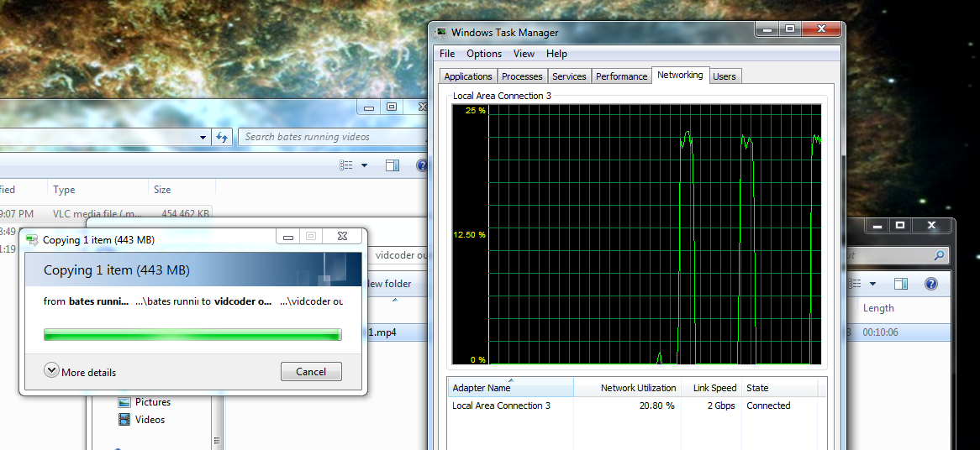Viewport: 980px width, 450px height.
Task: Sort by Adapter Name column header
Action: (x=511, y=388)
